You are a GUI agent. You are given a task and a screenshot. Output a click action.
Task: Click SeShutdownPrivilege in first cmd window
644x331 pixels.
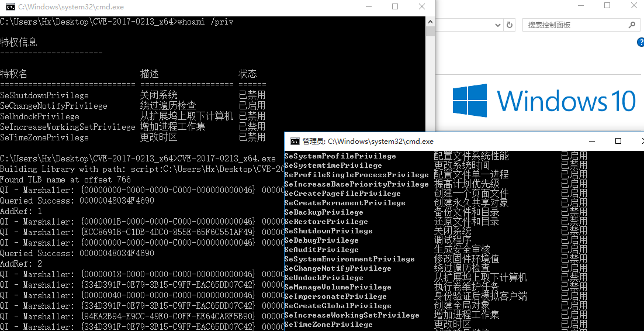[44, 95]
